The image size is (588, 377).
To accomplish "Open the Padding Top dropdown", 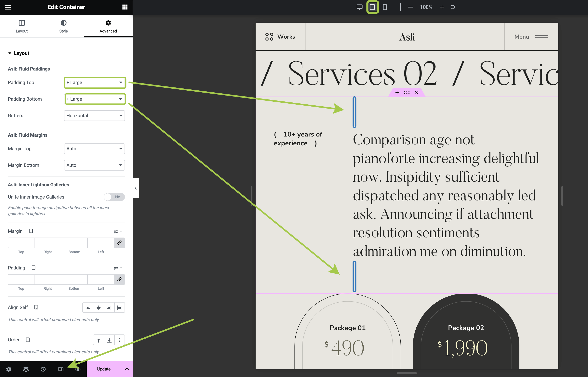I will tap(95, 83).
